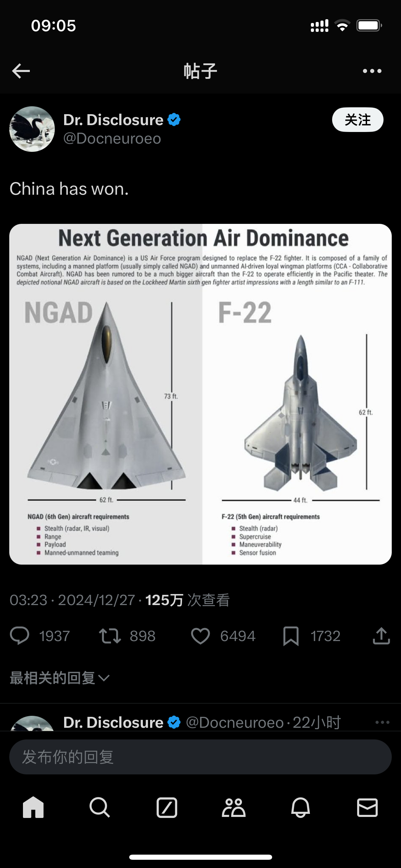Open Dr. Disclosure's profile avatar
The width and height of the screenshot is (401, 868).
[x=32, y=129]
